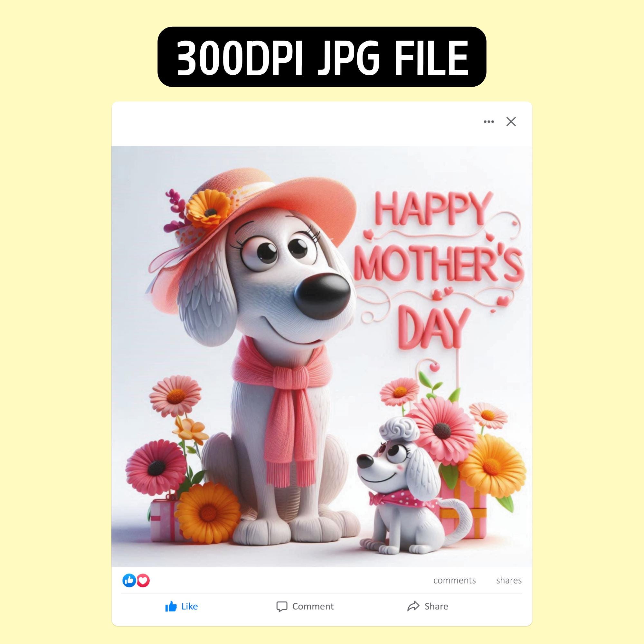Click the speech bubble icon beside Comment

point(282,607)
